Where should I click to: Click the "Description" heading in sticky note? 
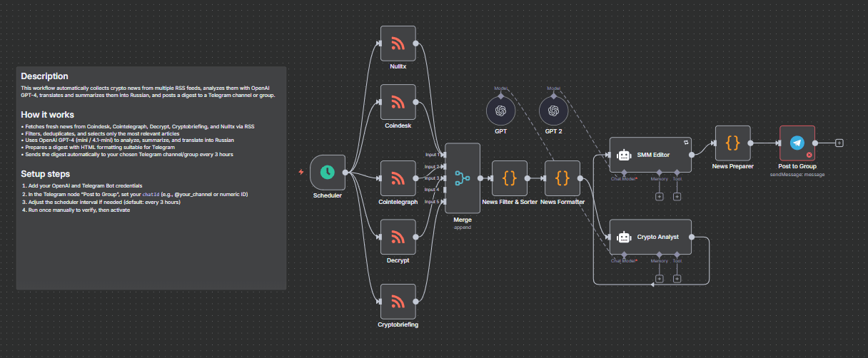44,76
